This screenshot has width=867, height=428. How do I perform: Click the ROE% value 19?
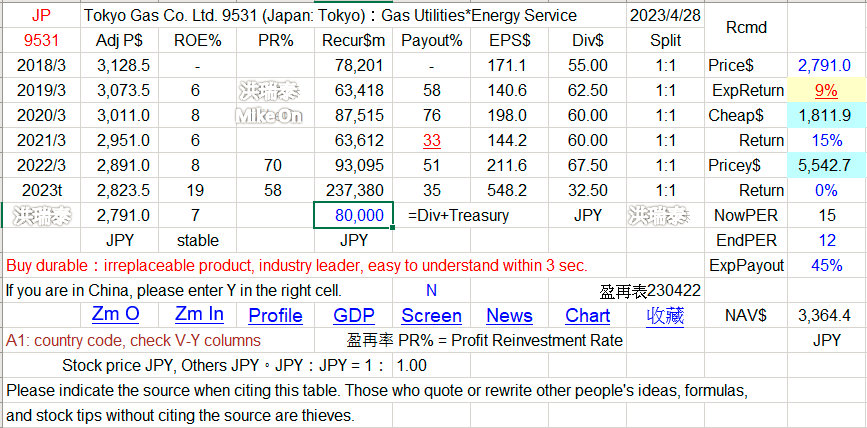tap(195, 190)
